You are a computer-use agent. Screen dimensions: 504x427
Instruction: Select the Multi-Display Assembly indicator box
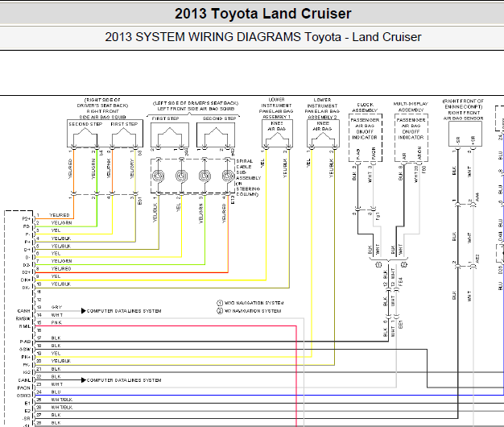[411, 138]
